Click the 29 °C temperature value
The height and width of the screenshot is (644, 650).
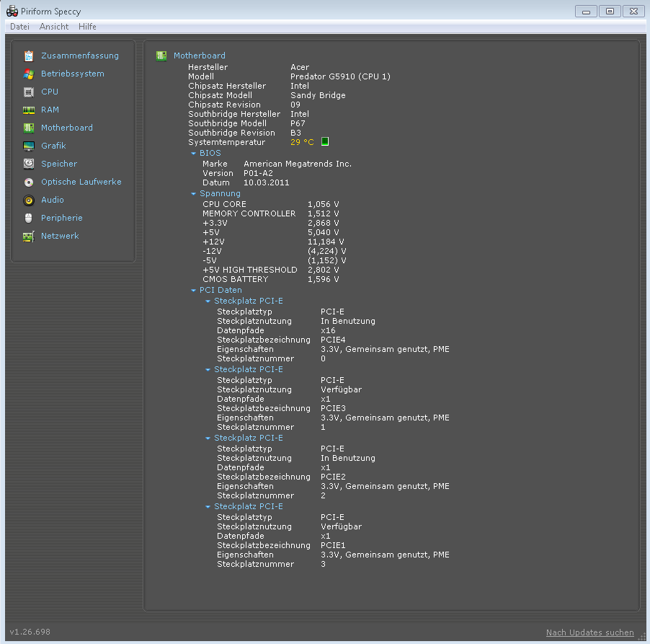302,142
